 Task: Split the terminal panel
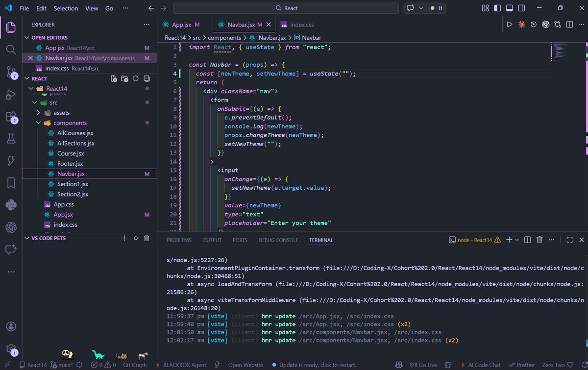[527, 240]
